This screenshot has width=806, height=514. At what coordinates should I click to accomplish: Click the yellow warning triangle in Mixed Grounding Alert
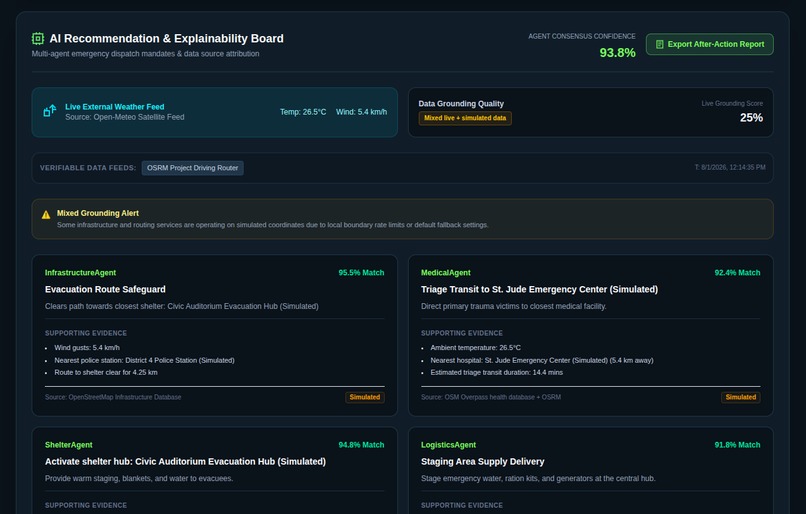(x=46, y=215)
